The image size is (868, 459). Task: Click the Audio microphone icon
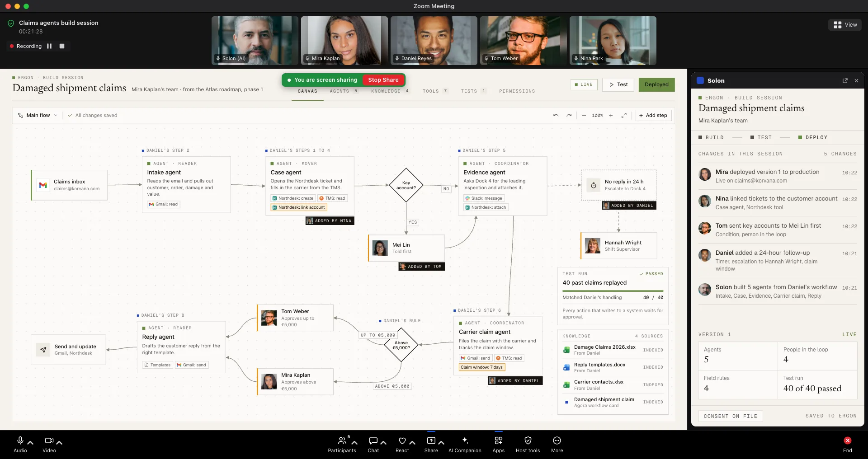tap(20, 440)
